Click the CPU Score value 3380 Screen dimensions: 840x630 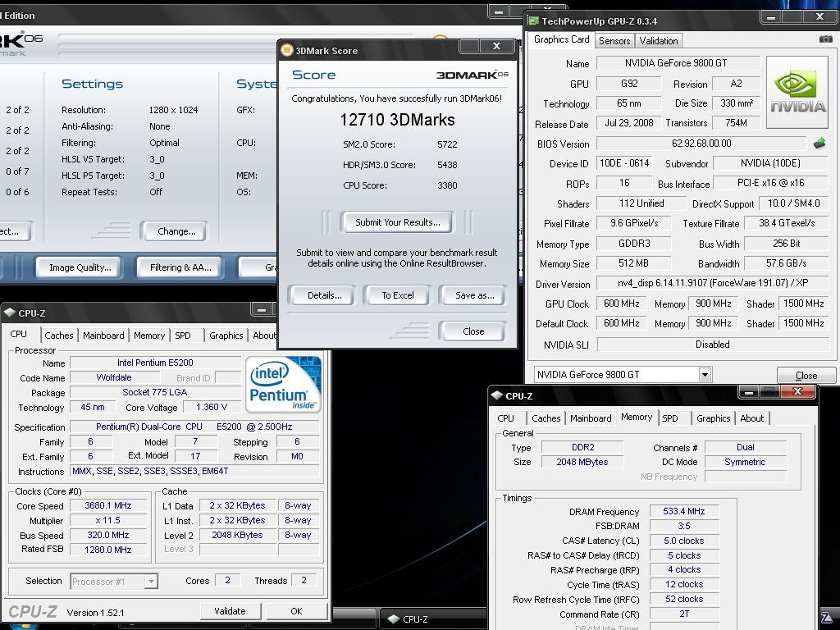pos(447,186)
